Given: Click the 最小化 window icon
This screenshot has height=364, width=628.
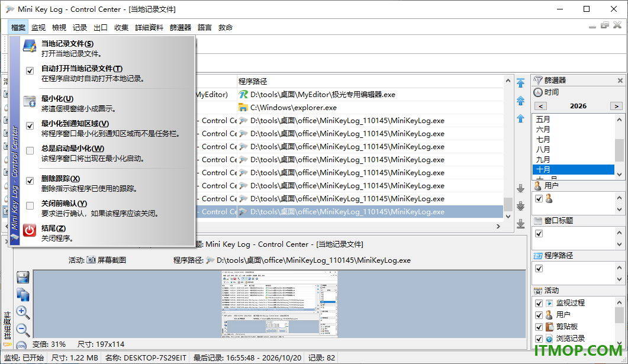Looking at the screenshot, I should pyautogui.click(x=30, y=101).
